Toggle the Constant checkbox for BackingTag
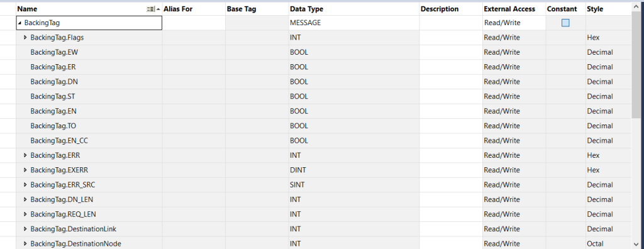 pos(565,23)
